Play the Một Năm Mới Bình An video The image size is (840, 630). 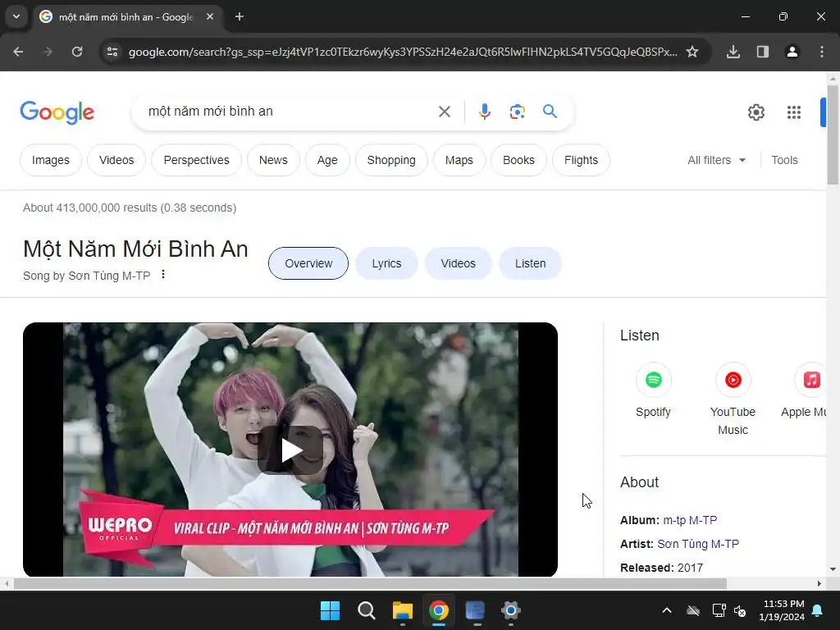tap(290, 450)
